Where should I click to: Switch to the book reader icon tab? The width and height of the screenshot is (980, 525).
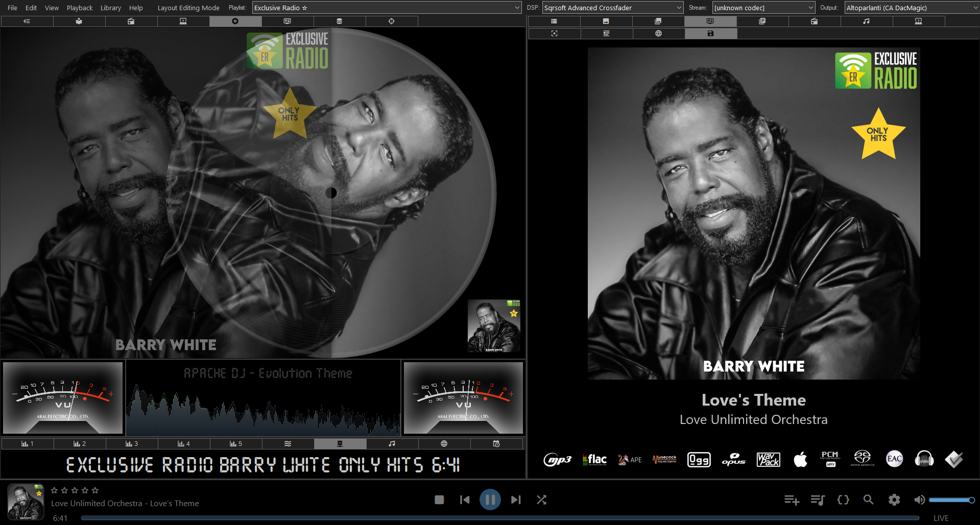point(79,21)
